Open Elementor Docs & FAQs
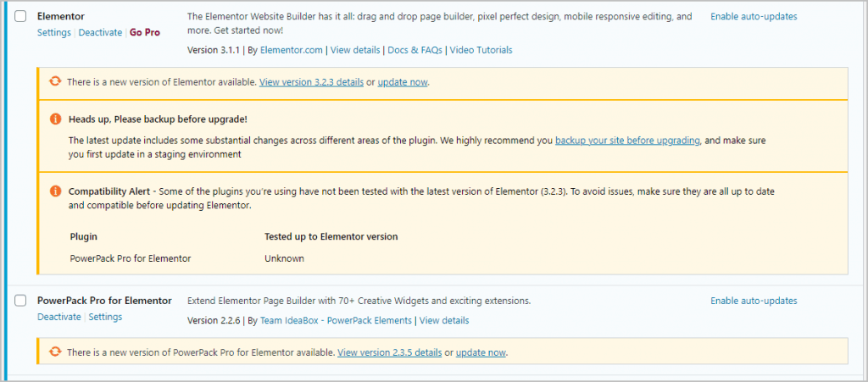The image size is (868, 382). pyautogui.click(x=415, y=50)
